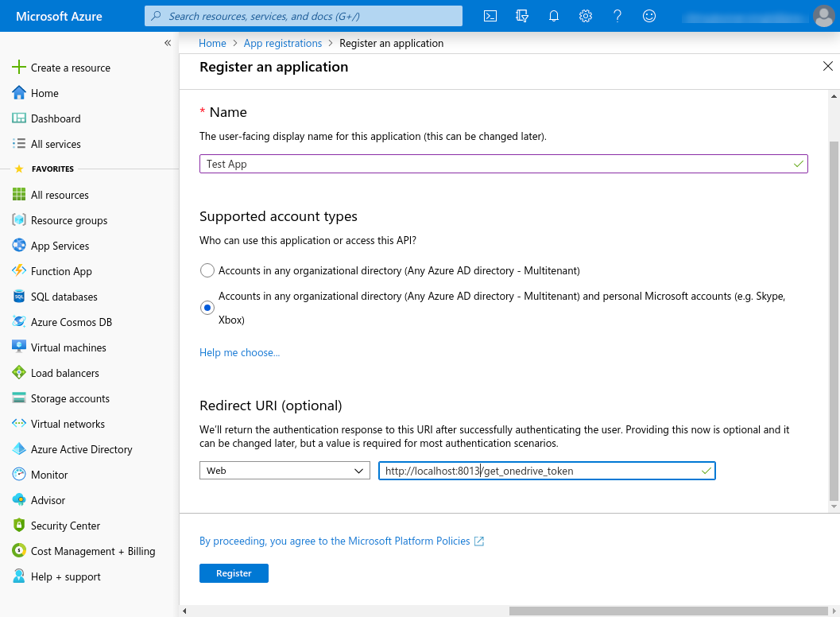Click the Register button
Image resolution: width=840 pixels, height=617 pixels.
click(234, 573)
